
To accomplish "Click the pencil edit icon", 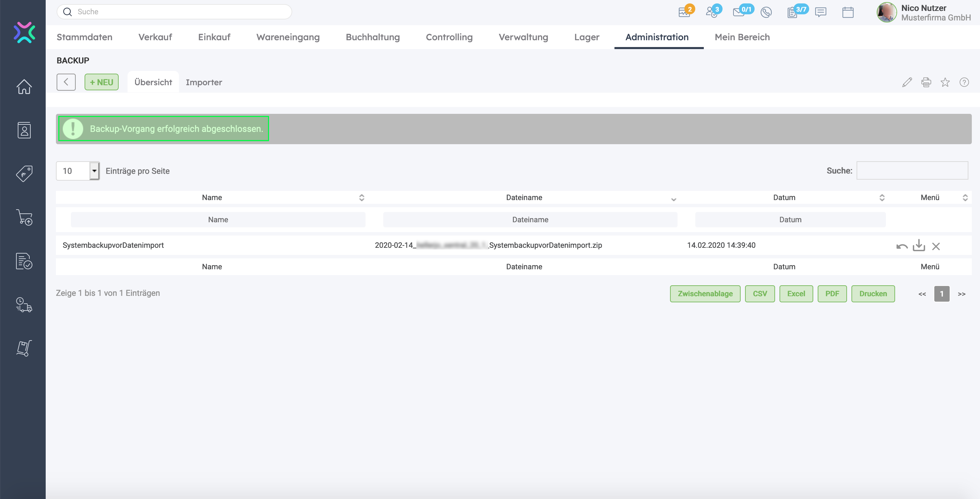I will pos(907,82).
